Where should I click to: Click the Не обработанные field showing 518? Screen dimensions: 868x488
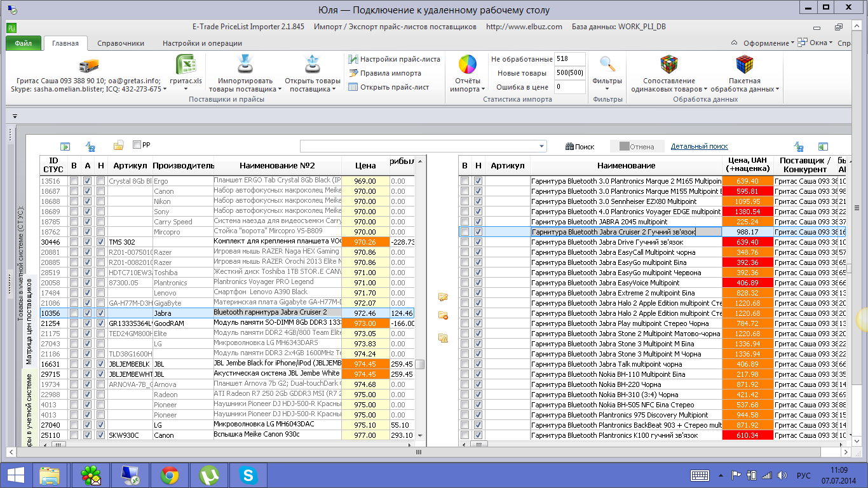coord(570,59)
